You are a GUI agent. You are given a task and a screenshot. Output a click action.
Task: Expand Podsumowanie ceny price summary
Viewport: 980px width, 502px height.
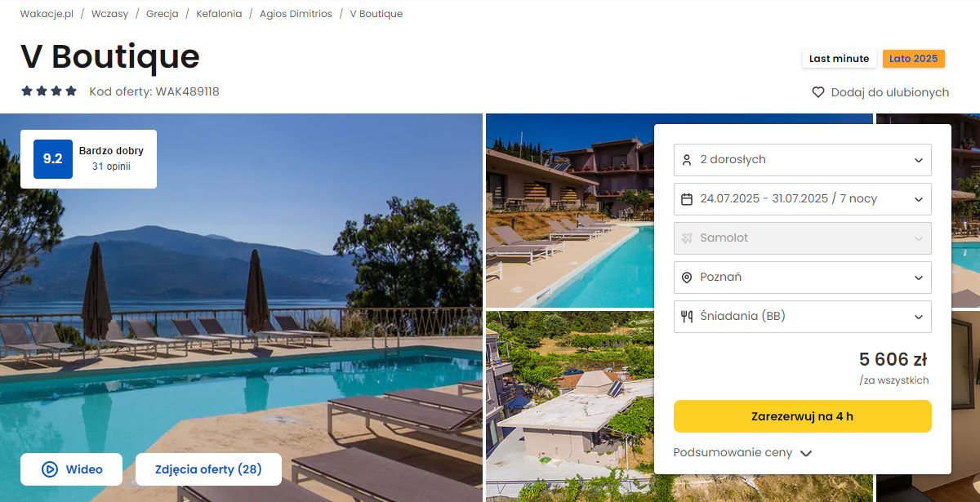742,453
